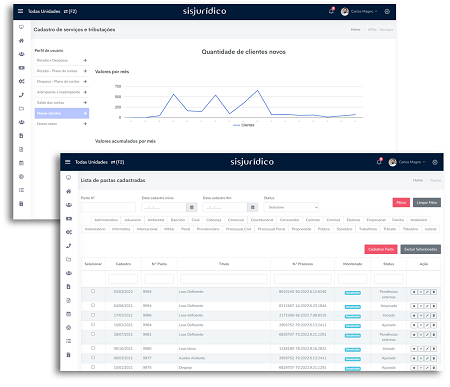Click the Limpar Filtro button

pos(427,203)
